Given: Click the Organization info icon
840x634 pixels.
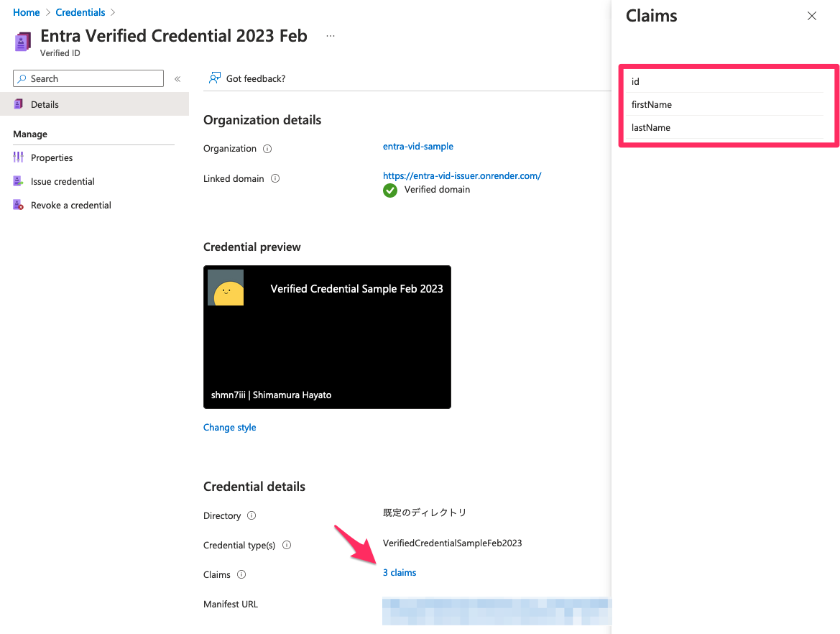Looking at the screenshot, I should tap(267, 149).
